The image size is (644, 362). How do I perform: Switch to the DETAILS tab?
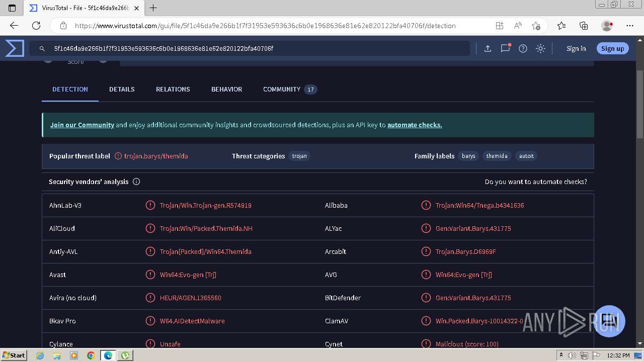[x=122, y=89]
